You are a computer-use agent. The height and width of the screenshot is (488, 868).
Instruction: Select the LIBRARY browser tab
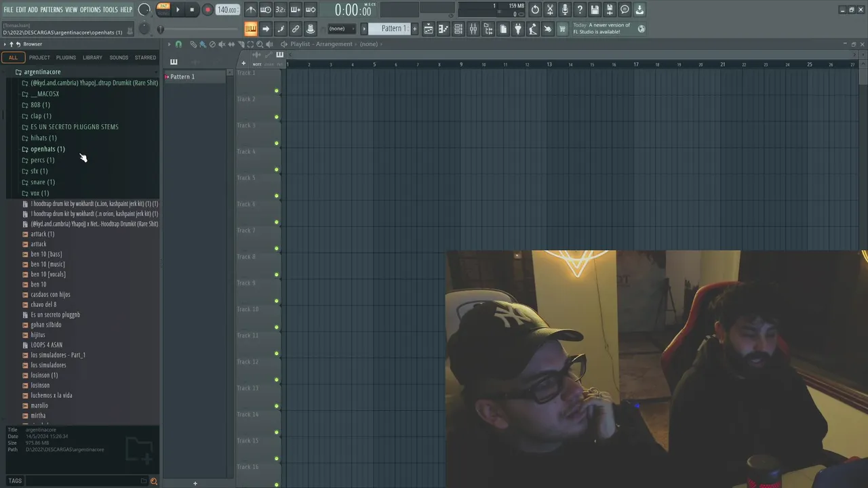click(x=92, y=58)
